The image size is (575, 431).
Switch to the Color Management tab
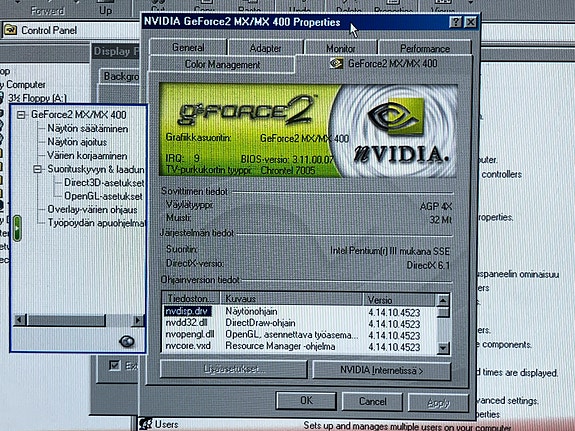(222, 65)
